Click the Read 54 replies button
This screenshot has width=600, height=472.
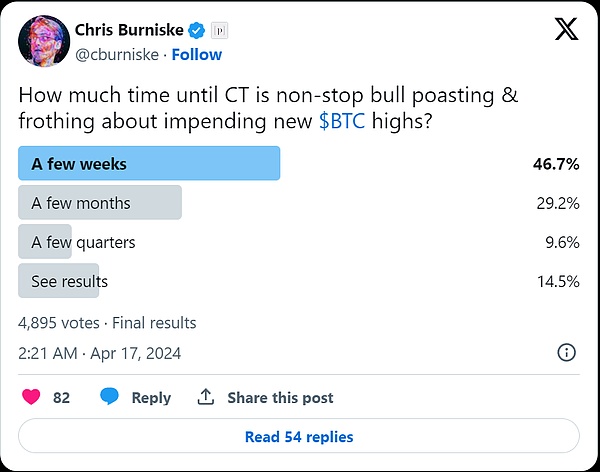pos(299,436)
